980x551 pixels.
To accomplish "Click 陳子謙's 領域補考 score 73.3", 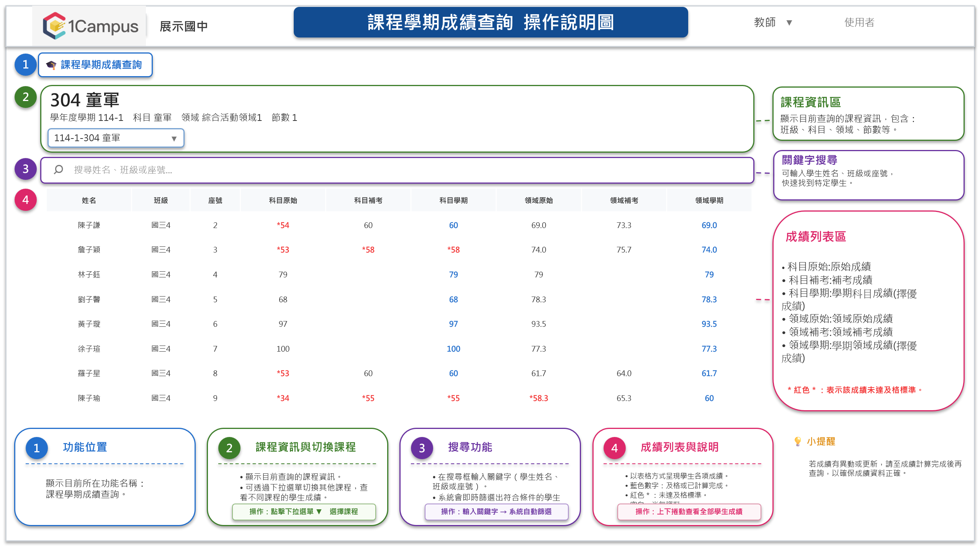I will point(624,225).
